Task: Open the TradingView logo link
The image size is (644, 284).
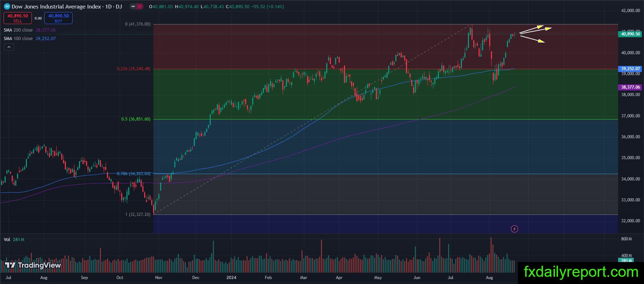Action: pos(33,265)
